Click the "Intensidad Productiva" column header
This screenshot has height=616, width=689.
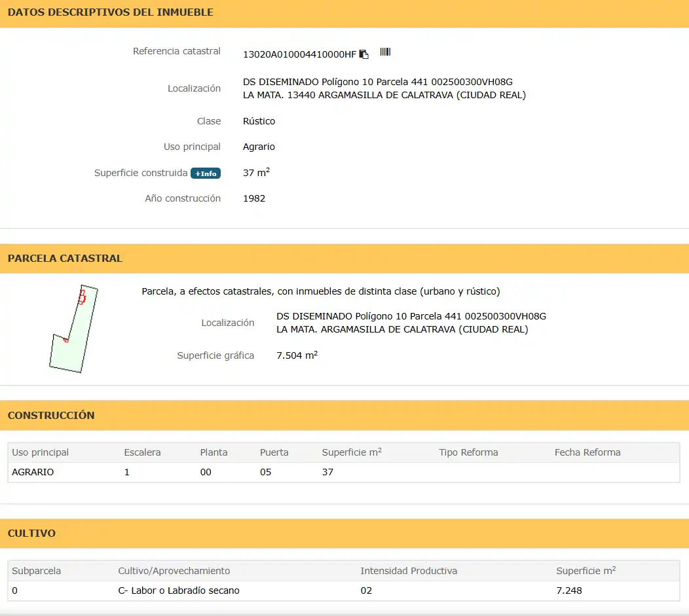coord(409,571)
